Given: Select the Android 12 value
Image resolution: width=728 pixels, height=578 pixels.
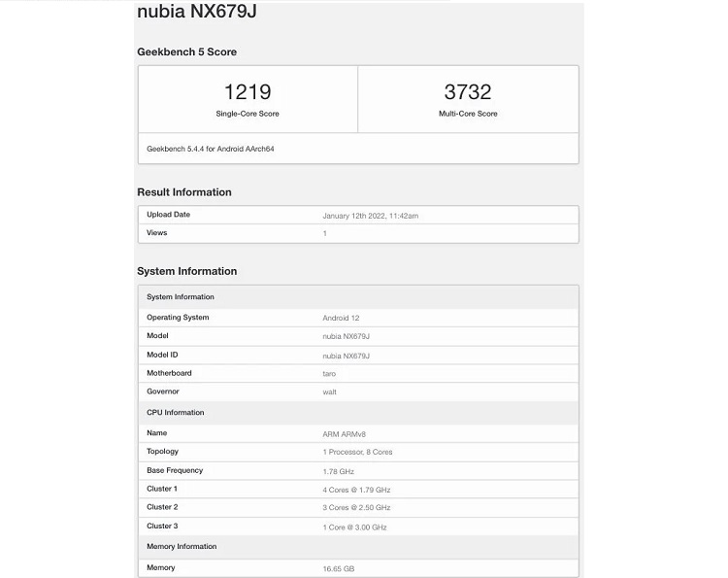Looking at the screenshot, I should point(341,318).
